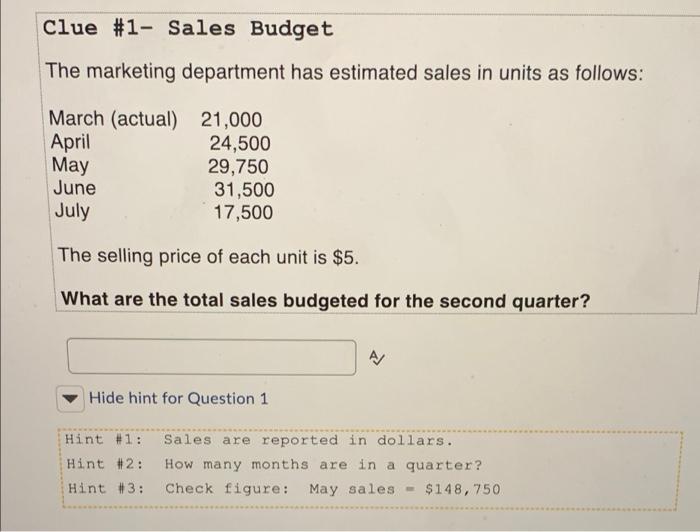Click Hint #1 about sales in dollars
The width and height of the screenshot is (700, 532).
point(259,440)
